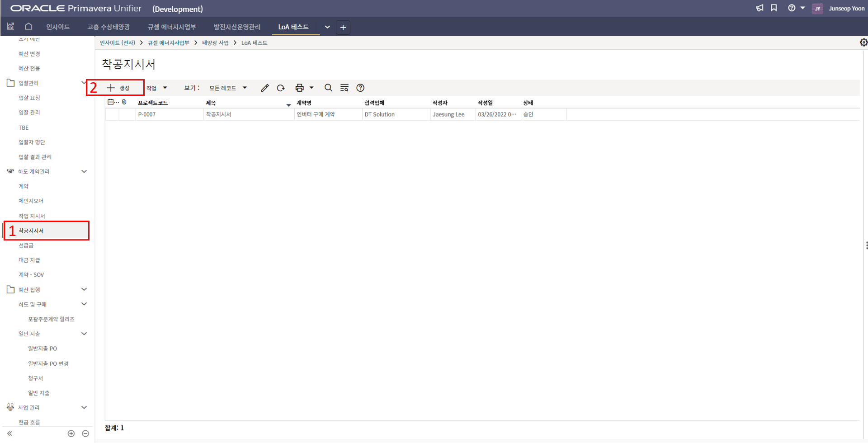This screenshot has width=868, height=443.
Task: Click the pencil edit icon in toolbar
Action: (265, 88)
